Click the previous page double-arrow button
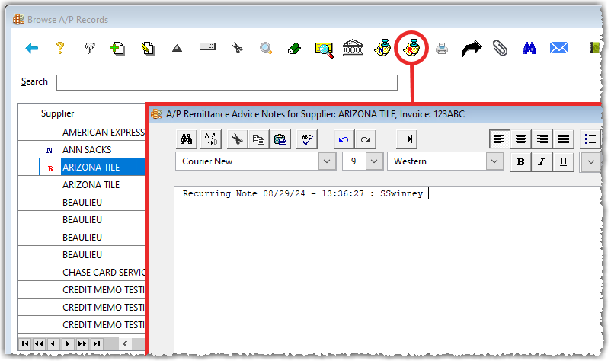The width and height of the screenshot is (611, 364). tap(39, 344)
